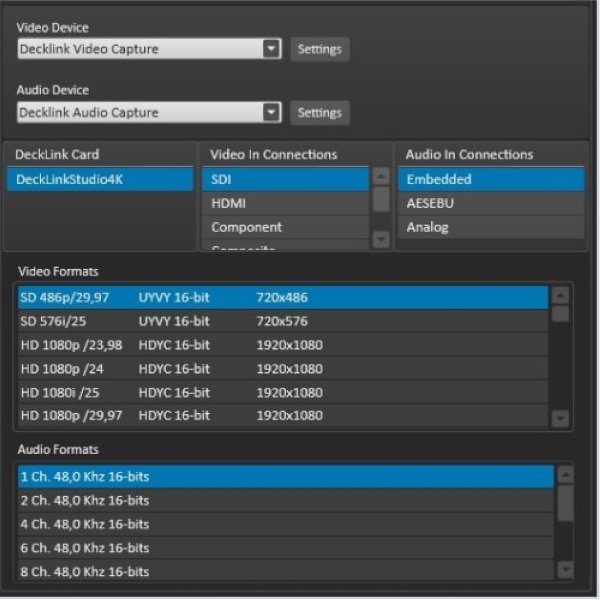Click the Audio Formats scrollbar thumb
600x600 pixels.
tap(566, 503)
